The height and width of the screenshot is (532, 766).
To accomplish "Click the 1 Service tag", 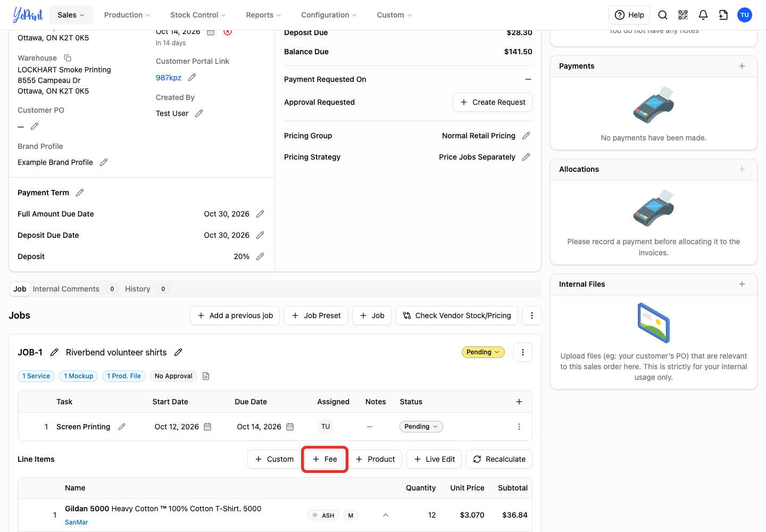I will [36, 376].
